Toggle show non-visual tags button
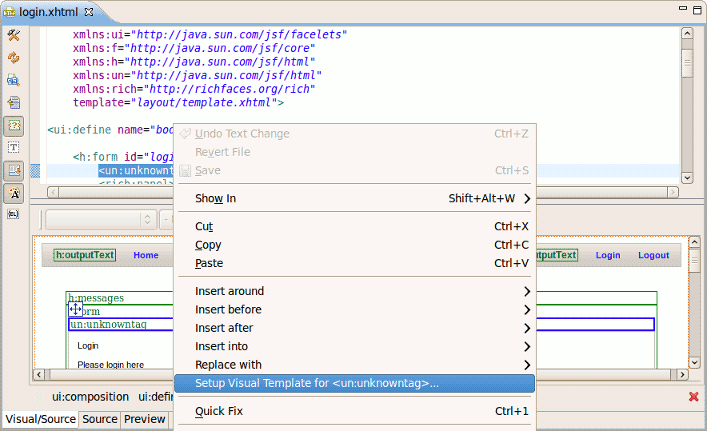707x431 pixels. click(14, 148)
